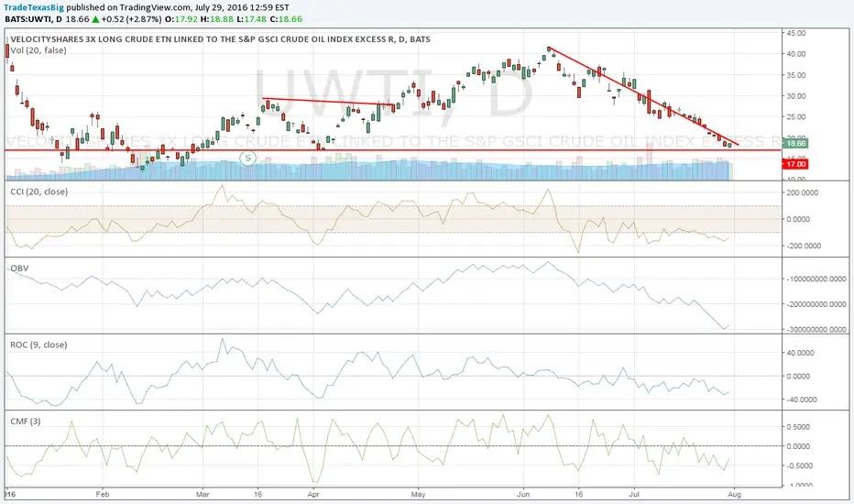
Task: Click the 25.00 price axis label
Action: click(796, 116)
